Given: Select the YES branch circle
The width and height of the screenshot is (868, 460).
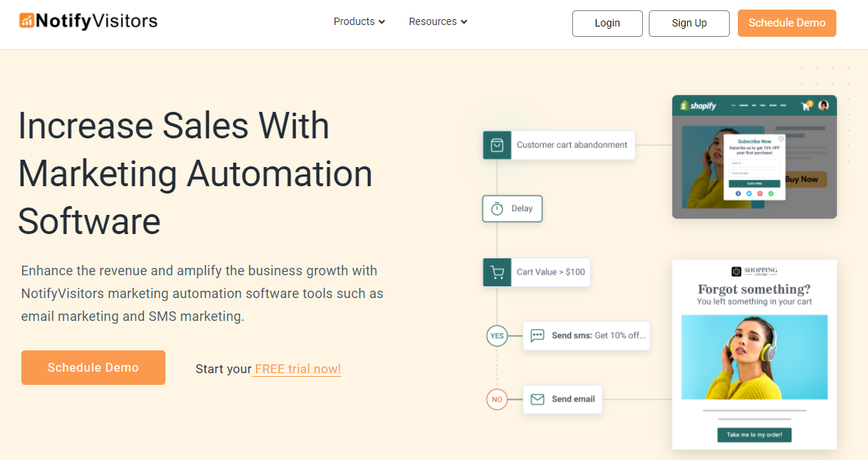Looking at the screenshot, I should click(497, 336).
